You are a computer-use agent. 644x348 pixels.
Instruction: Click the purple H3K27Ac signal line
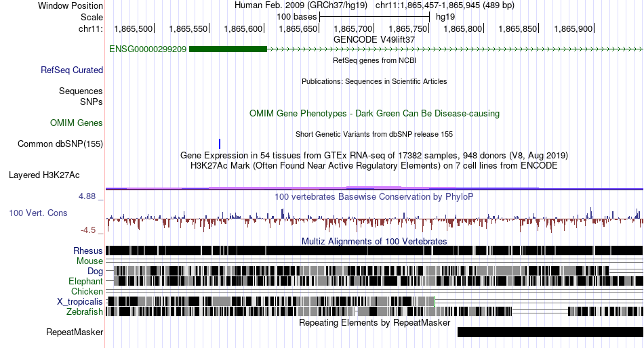[x=374, y=188]
